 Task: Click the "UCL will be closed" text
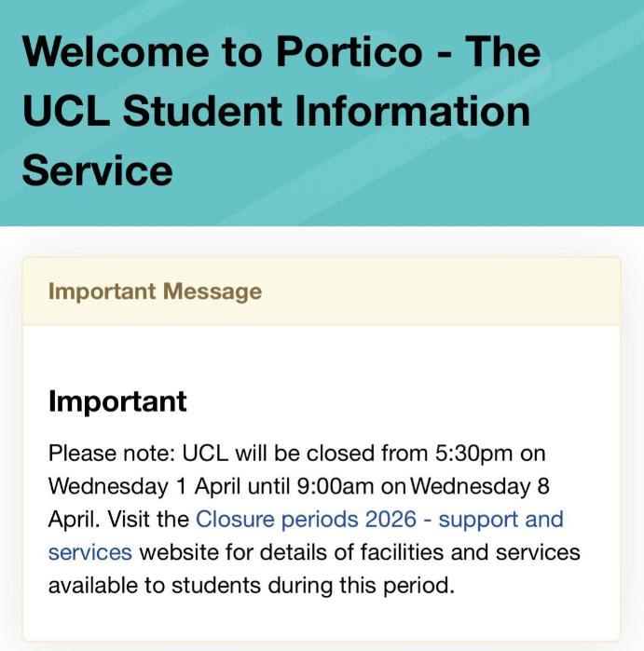pyautogui.click(x=260, y=453)
